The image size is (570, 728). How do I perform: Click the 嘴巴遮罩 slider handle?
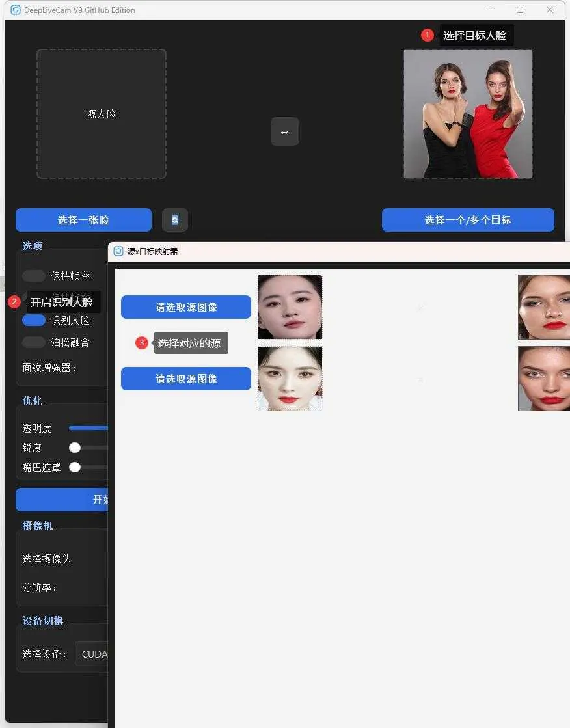(75, 467)
